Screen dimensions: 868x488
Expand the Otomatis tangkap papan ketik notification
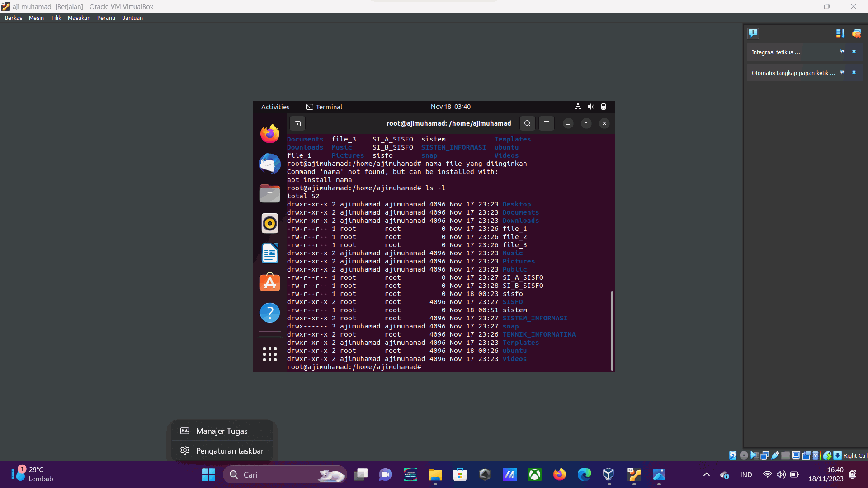tap(793, 73)
